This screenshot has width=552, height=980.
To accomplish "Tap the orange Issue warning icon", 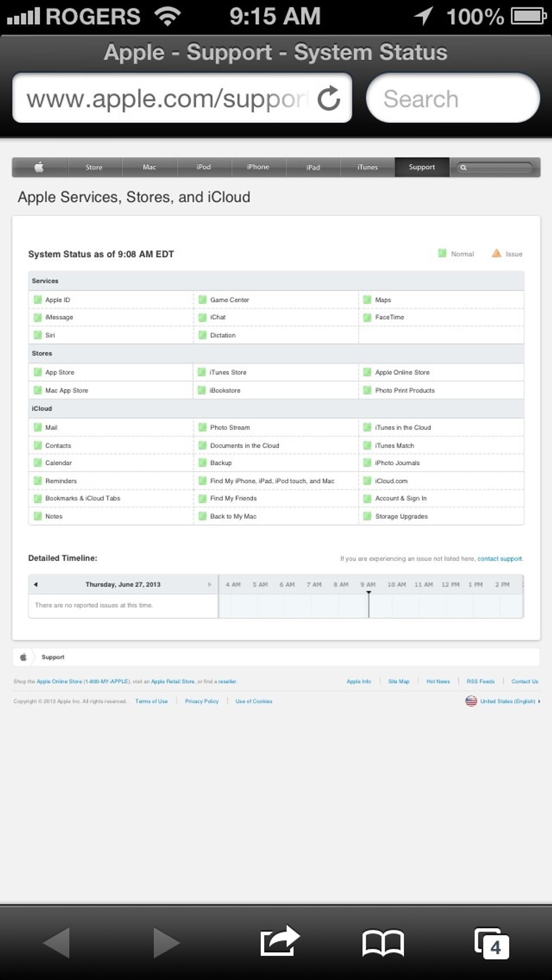I will [496, 253].
